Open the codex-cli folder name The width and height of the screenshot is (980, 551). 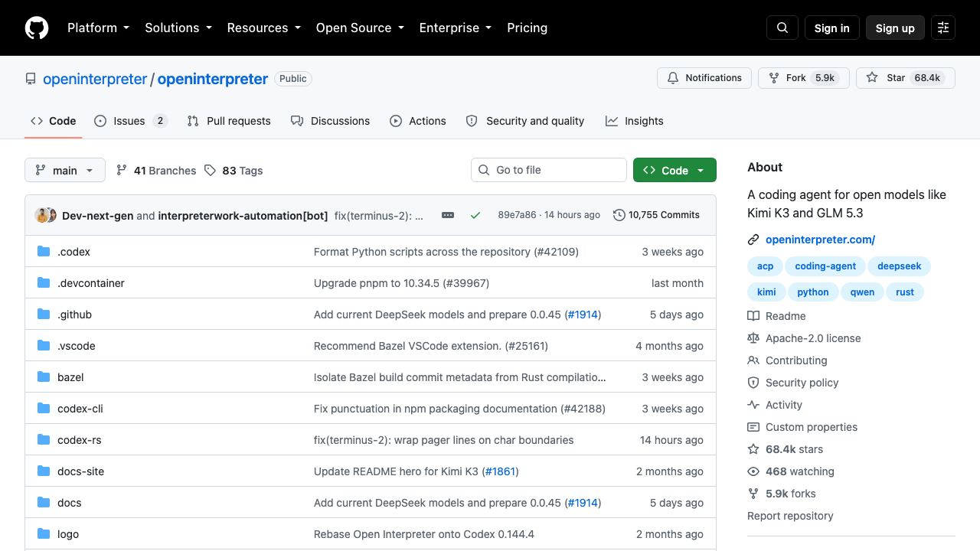80,409
